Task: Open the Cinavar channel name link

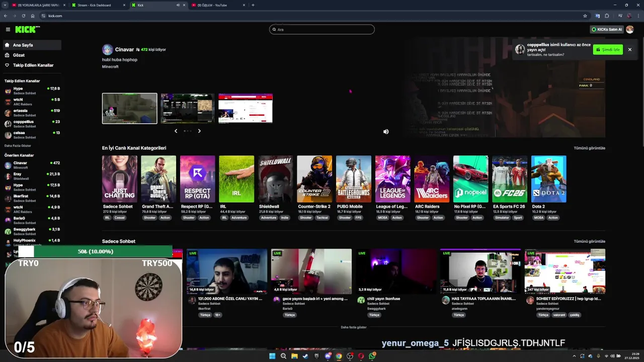Action: point(124,49)
